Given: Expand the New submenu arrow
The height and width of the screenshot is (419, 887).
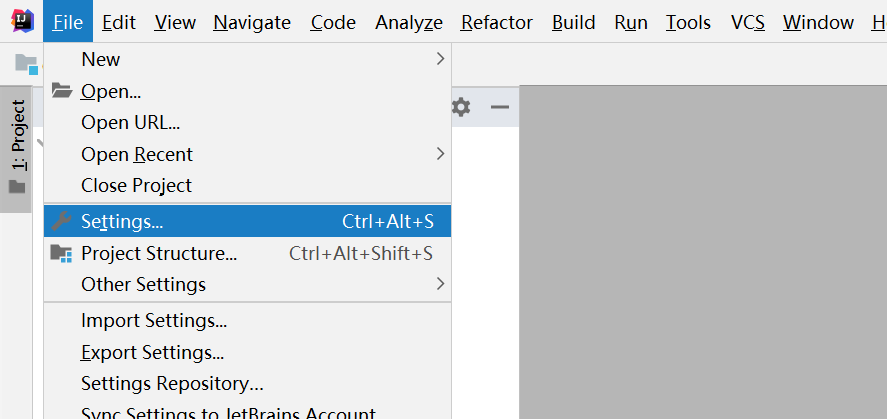Looking at the screenshot, I should [x=441, y=58].
